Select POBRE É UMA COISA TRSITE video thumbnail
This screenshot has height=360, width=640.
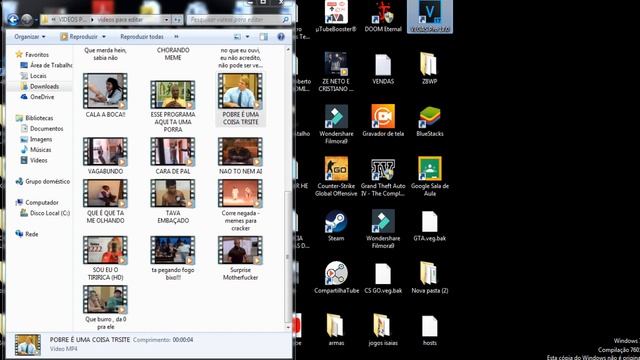(x=240, y=91)
